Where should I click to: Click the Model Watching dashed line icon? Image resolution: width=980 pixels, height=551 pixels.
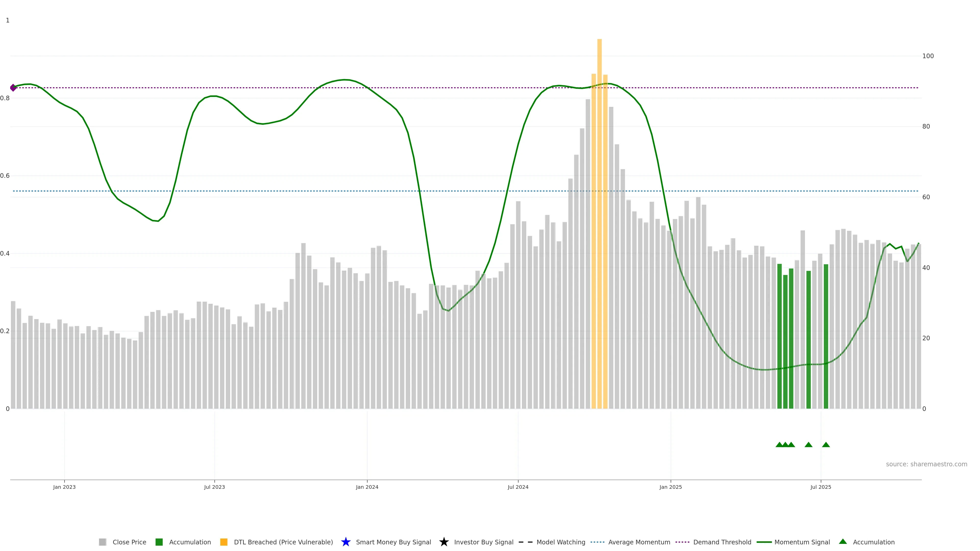tap(525, 542)
